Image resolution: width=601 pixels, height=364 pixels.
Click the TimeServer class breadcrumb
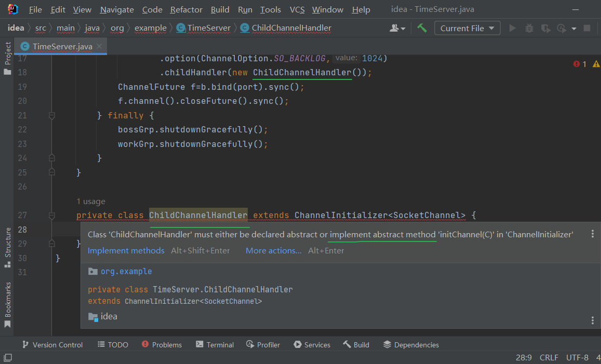coord(204,28)
